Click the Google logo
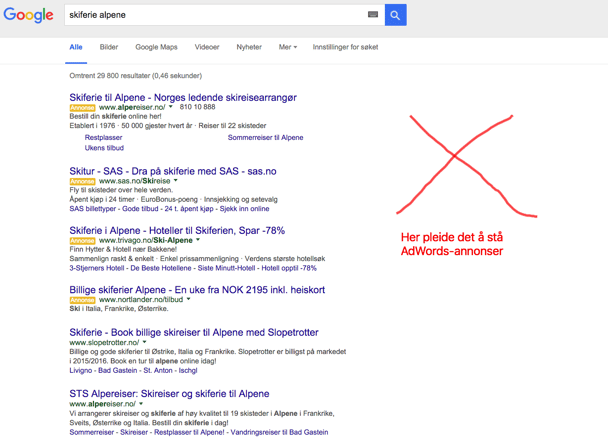Viewport: 608px width, 445px height. pyautogui.click(x=28, y=15)
